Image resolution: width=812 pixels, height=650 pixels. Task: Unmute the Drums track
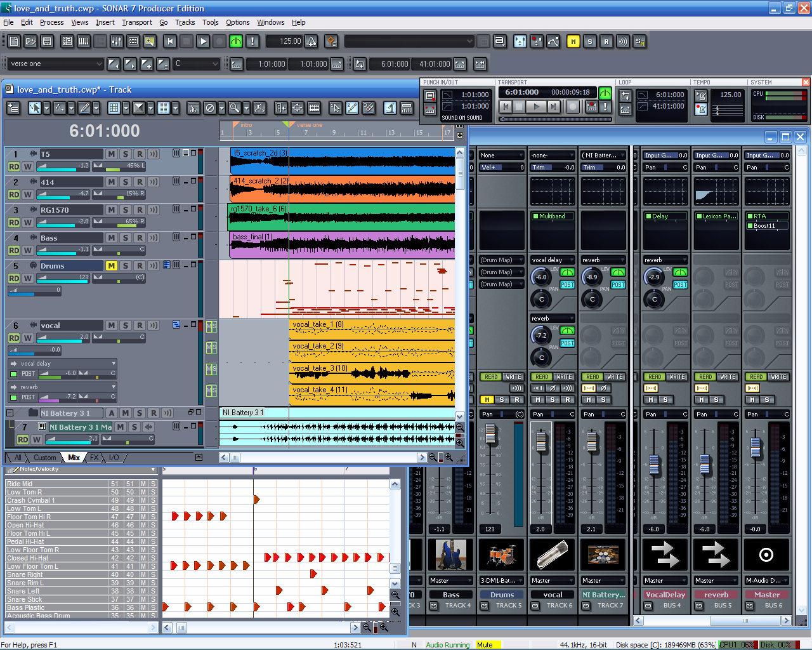click(x=112, y=265)
